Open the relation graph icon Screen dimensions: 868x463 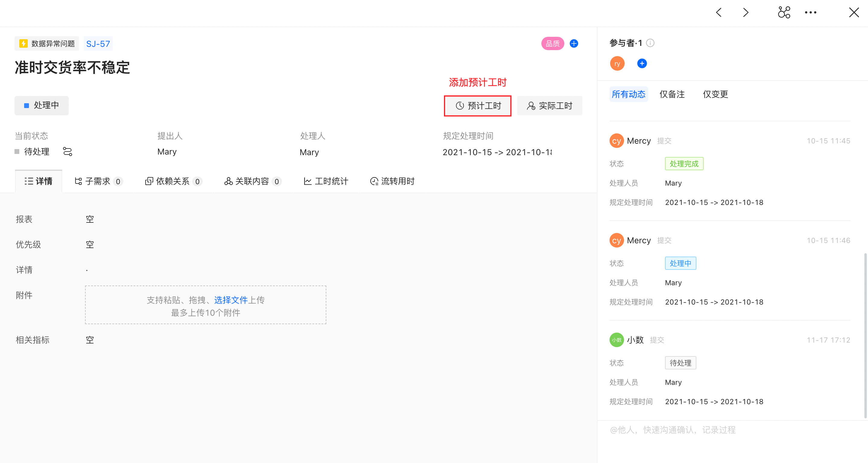click(784, 12)
